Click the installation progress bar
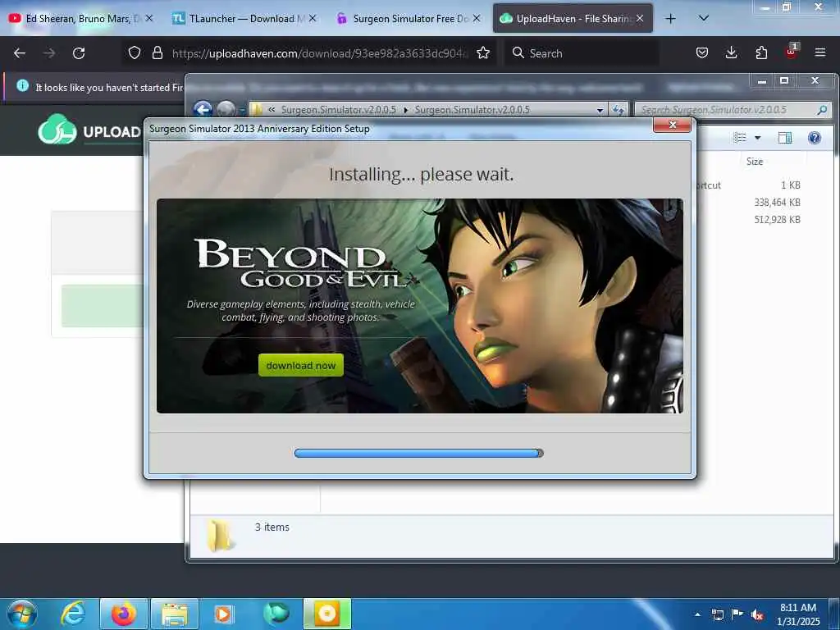This screenshot has width=840, height=630. (x=419, y=453)
